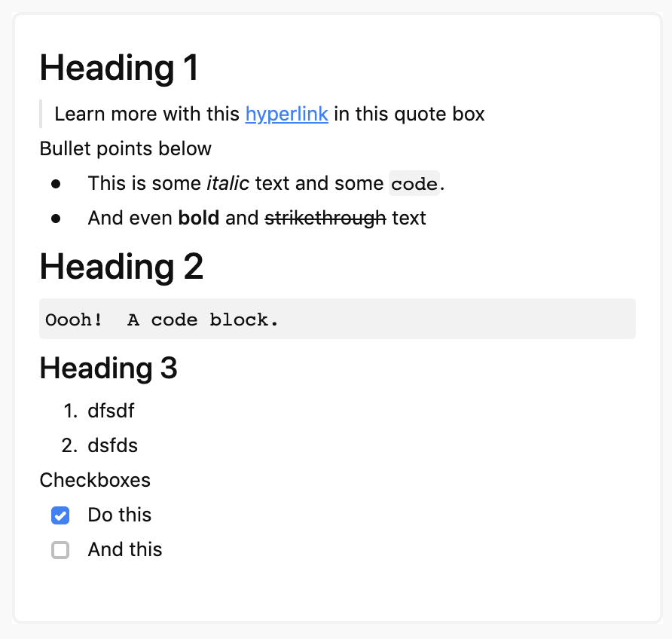
Task: Click the "And this" label text
Action: [125, 549]
